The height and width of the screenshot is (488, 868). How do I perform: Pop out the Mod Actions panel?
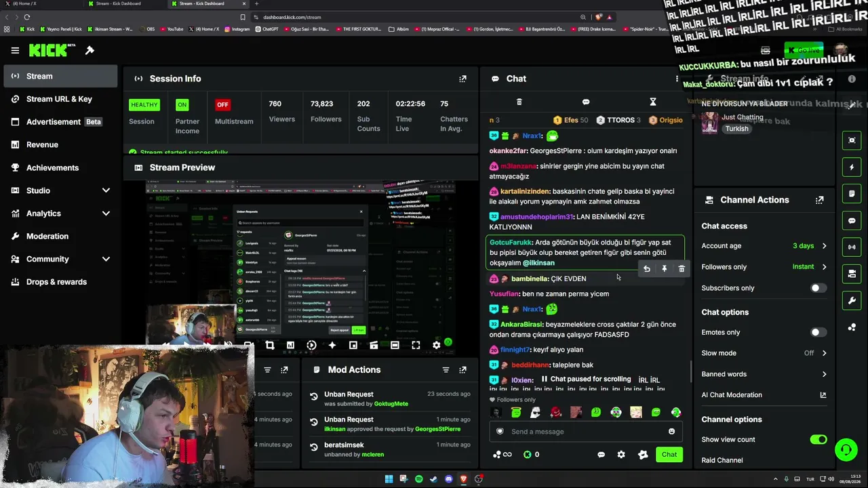pos(462,369)
